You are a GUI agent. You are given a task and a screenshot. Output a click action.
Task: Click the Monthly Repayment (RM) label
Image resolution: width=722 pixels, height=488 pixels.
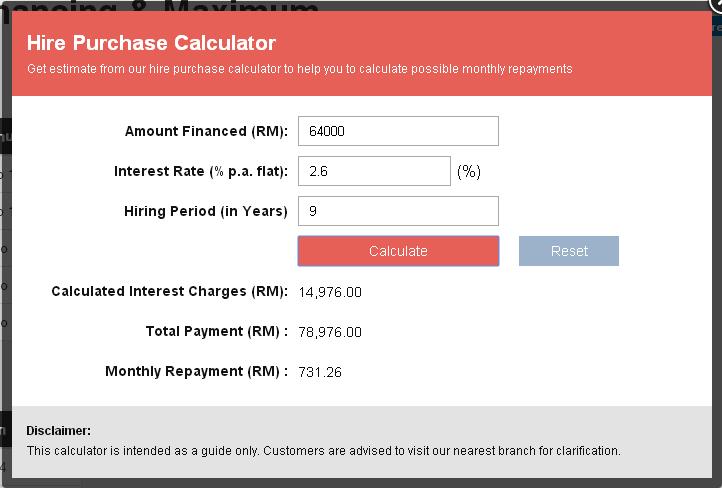point(196,372)
